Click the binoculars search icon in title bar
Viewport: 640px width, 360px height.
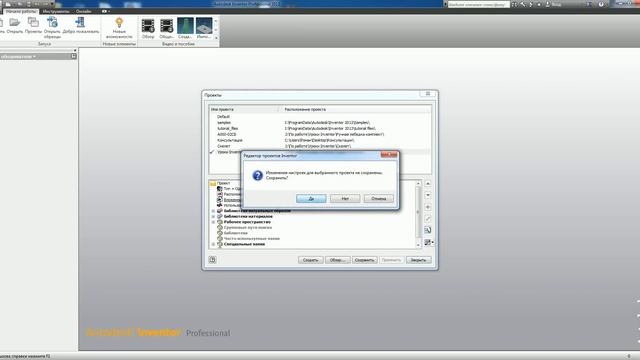click(514, 4)
